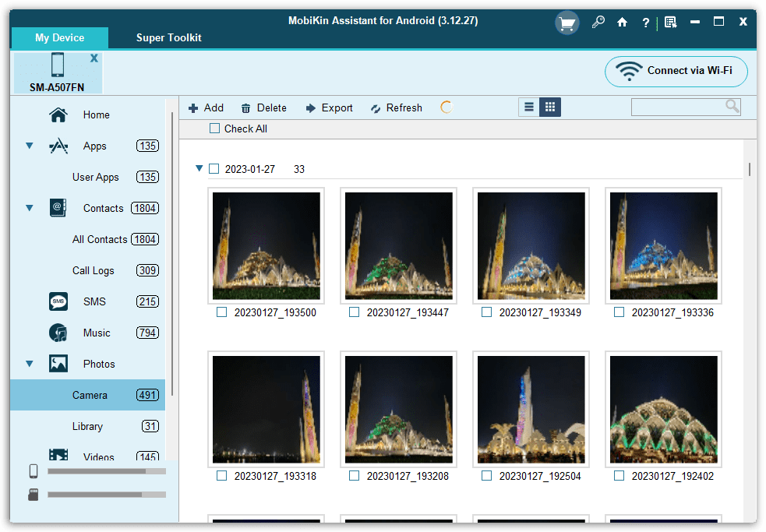Click the search magnifier icon
766x532 pixels.
tap(732, 106)
